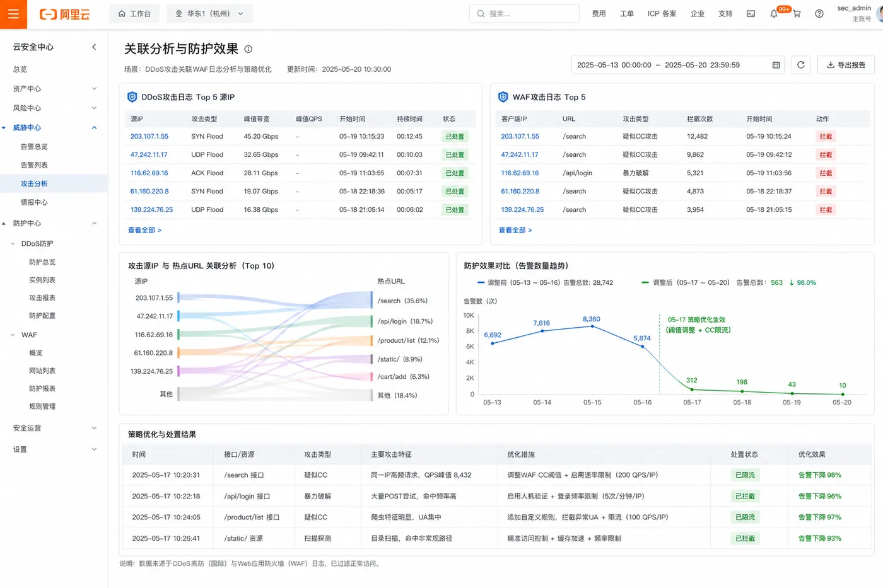This screenshot has width=883, height=588.
Task: Toggle the 调整前 legend series
Action: [545, 282]
